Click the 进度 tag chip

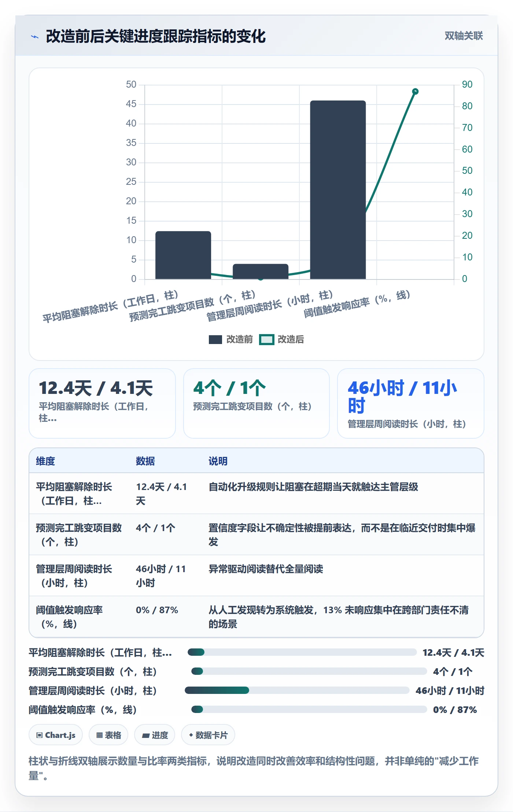click(155, 735)
